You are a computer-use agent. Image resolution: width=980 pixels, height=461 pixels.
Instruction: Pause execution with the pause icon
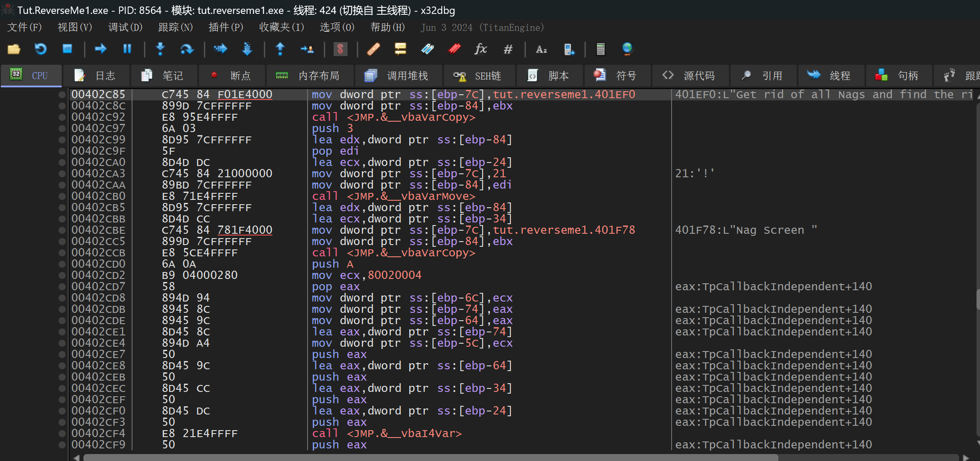[127, 49]
